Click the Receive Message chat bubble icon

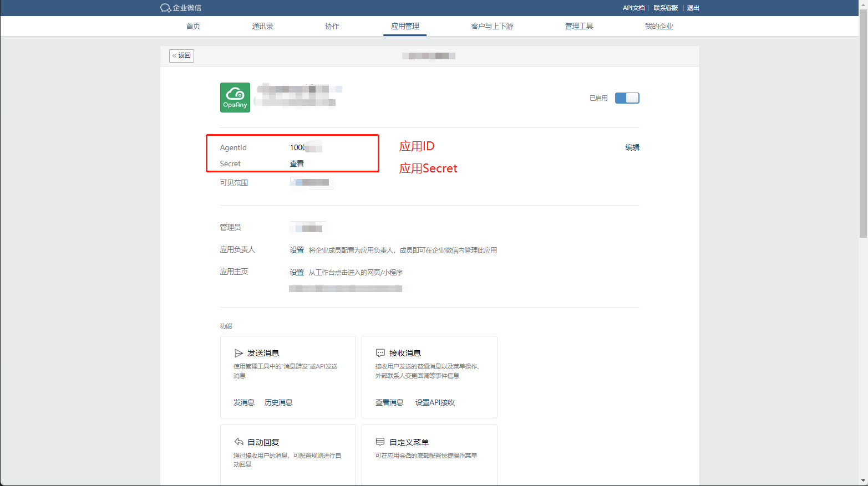[380, 353]
